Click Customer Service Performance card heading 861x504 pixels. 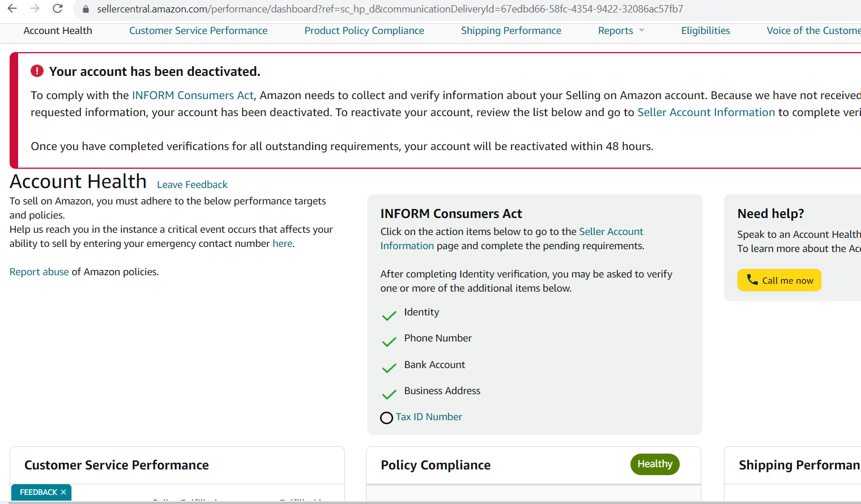(117, 465)
